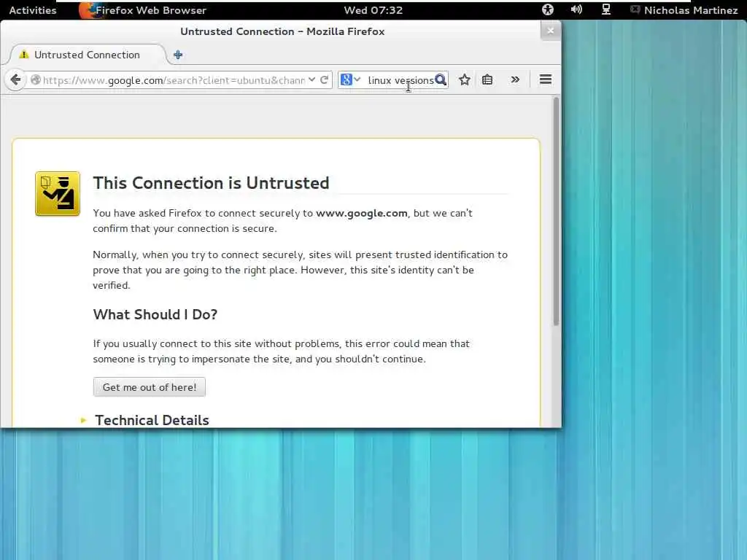This screenshot has height=560, width=747.
Task: Open the URL history dropdown arrow
Action: coord(311,79)
